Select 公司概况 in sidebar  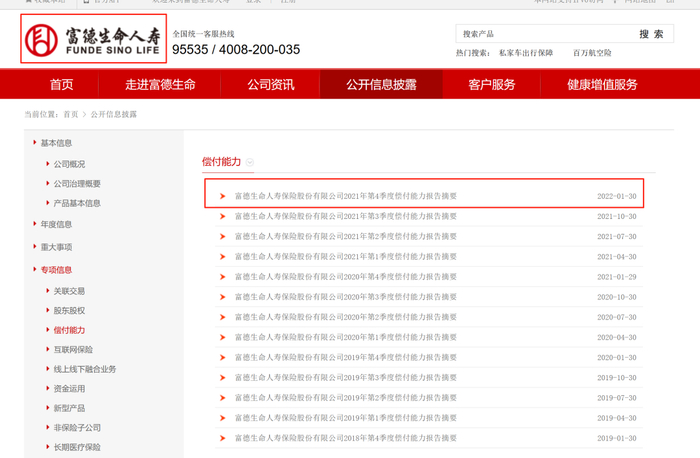[x=69, y=164]
